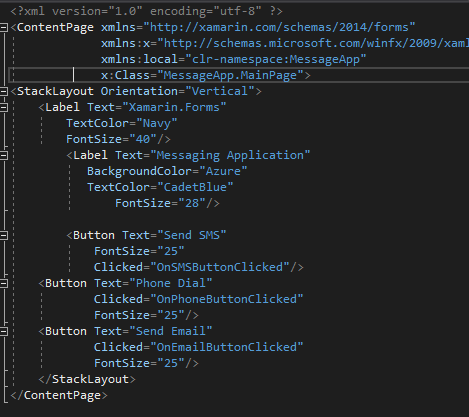Collapse the Xamarin.Forms Label node
This screenshot has width=469, height=417.
pos(4,107)
